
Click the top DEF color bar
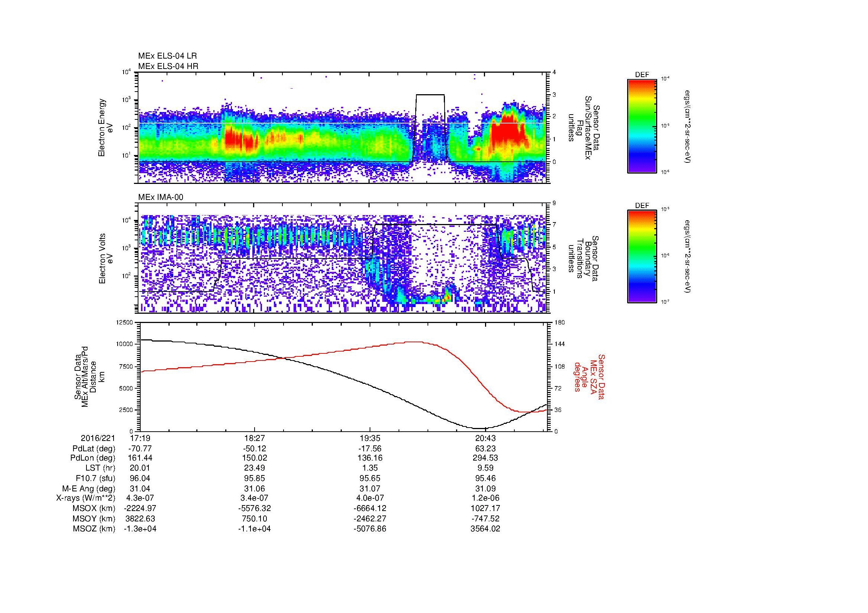(642, 125)
